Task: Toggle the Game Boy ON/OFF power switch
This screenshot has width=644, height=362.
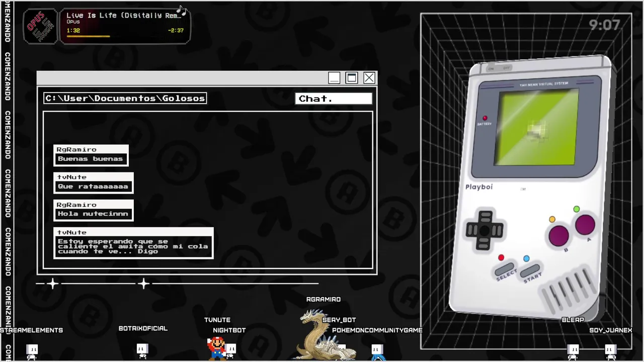Action: click(499, 68)
